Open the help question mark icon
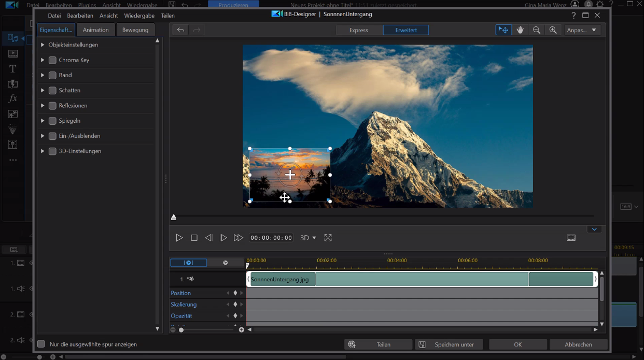This screenshot has width=644, height=360. (x=573, y=15)
